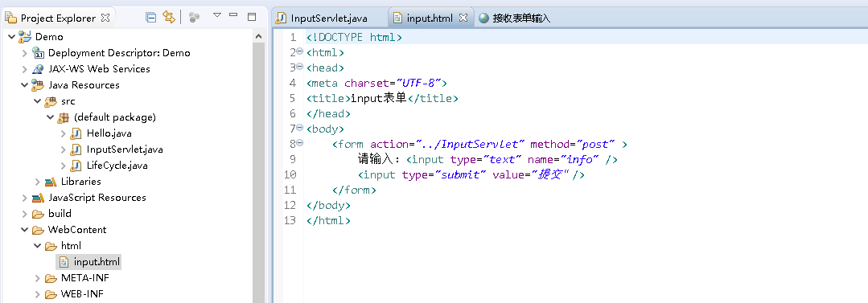868x303 pixels.
Task: Click the "../InputServlet" action value
Action: click(x=470, y=144)
